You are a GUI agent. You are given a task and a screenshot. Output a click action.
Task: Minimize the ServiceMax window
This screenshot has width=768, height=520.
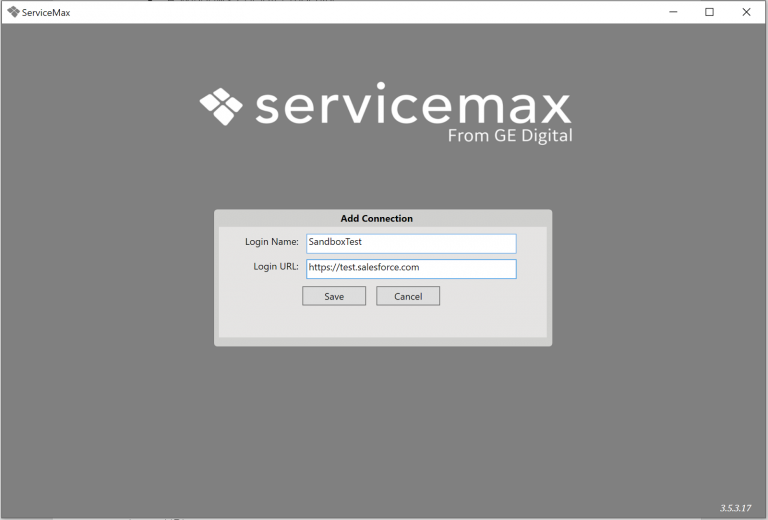click(x=673, y=12)
